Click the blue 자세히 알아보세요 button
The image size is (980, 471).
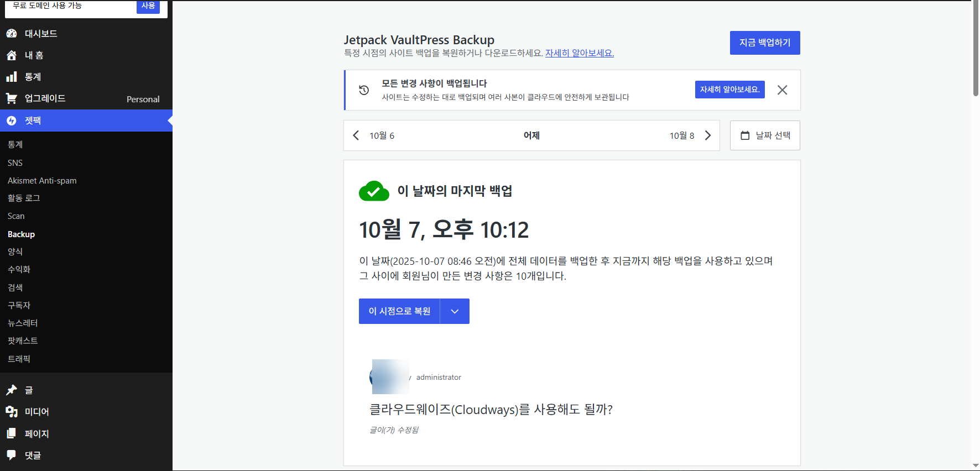coord(730,90)
